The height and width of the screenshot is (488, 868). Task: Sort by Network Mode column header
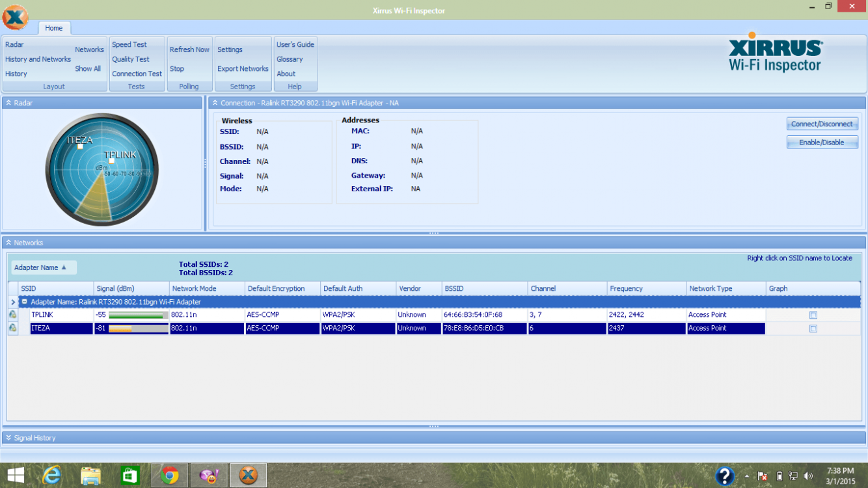[x=207, y=288]
